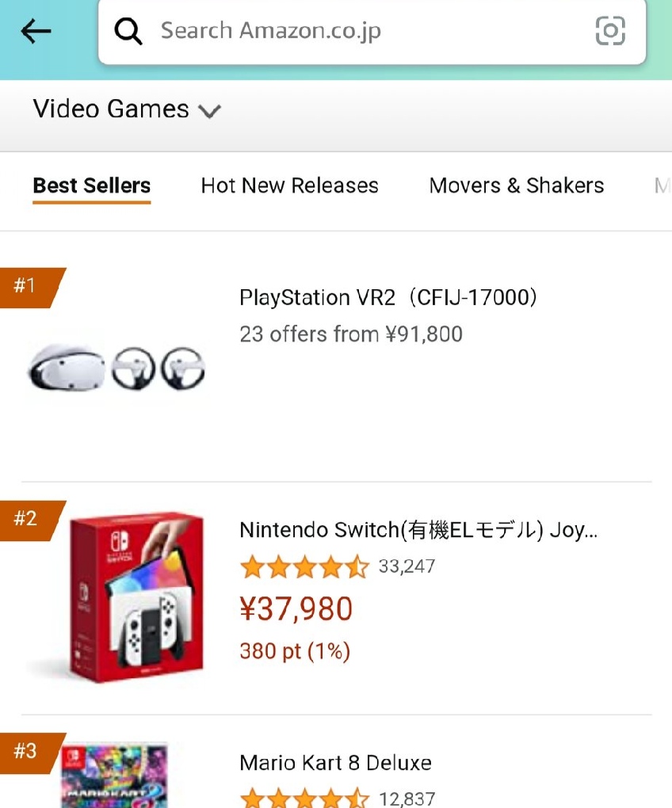This screenshot has height=808, width=672.
Task: Open the Movers & Shakers tab
Action: (x=516, y=185)
